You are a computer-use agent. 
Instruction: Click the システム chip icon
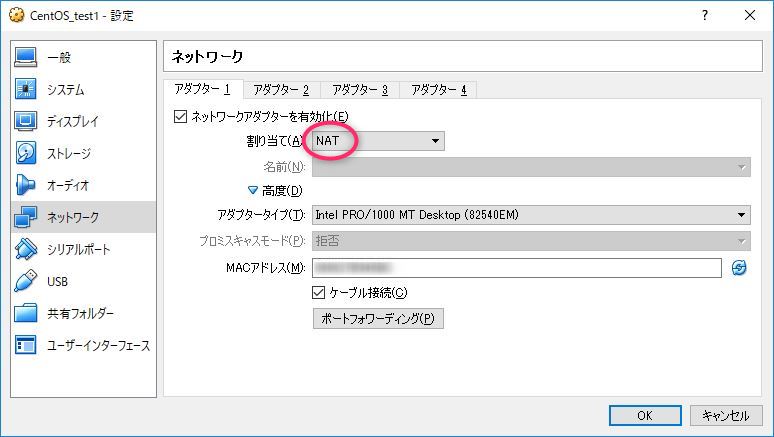point(25,89)
